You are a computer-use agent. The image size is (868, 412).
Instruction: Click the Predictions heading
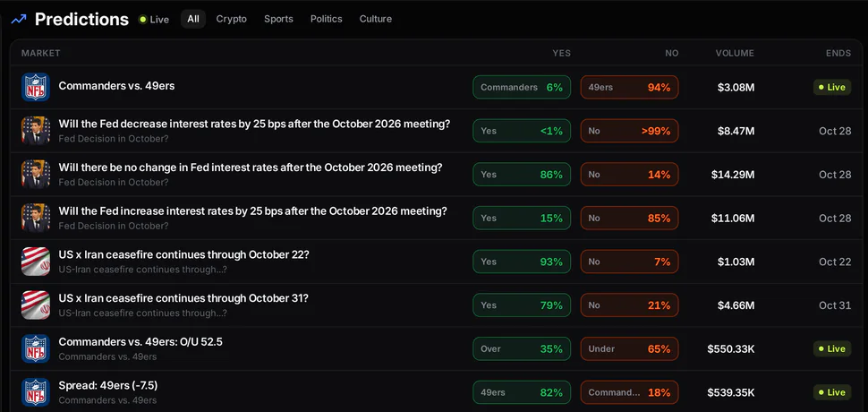pos(82,20)
